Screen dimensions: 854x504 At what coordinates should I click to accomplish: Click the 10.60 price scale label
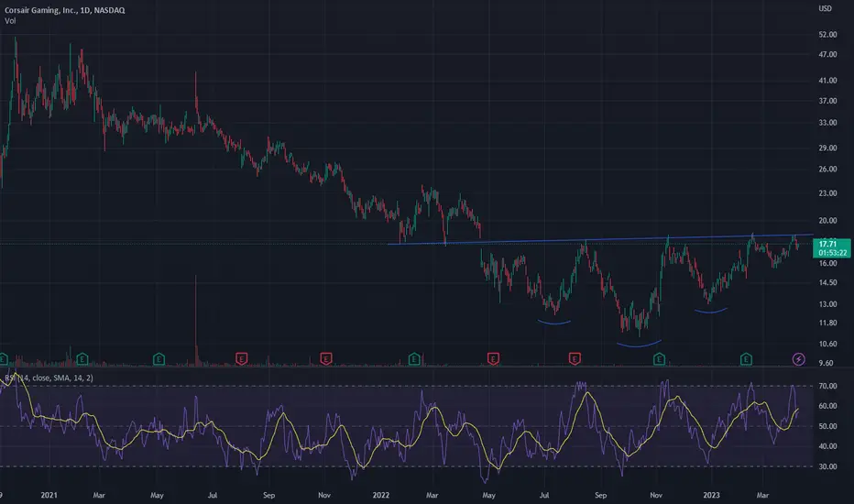click(827, 344)
